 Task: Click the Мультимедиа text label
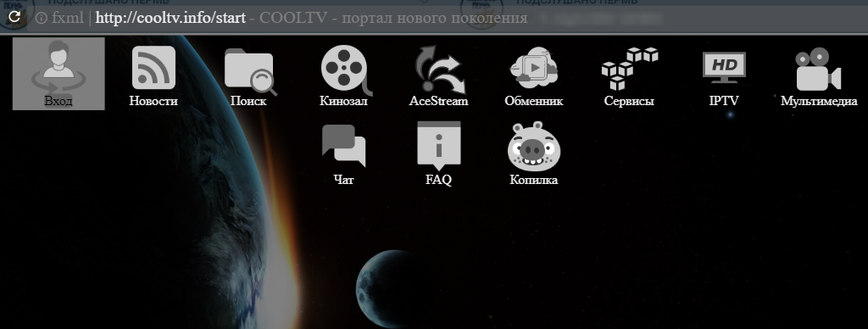point(819,101)
